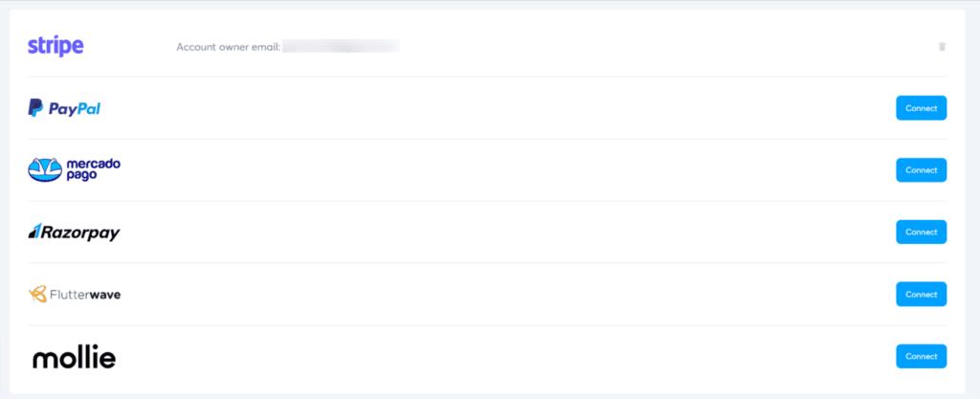Click the blurred Stripe account email value

[341, 46]
